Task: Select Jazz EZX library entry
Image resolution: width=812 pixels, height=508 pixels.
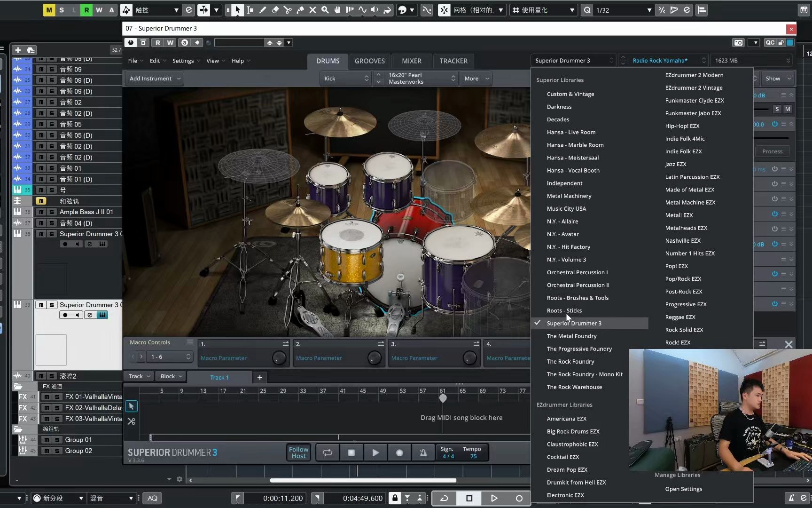Action: [676, 164]
